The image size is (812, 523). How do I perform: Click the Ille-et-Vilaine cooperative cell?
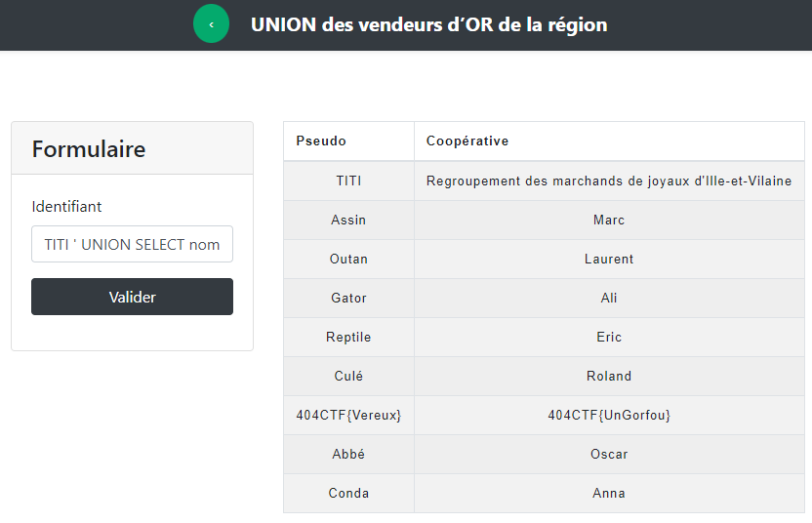coord(609,181)
